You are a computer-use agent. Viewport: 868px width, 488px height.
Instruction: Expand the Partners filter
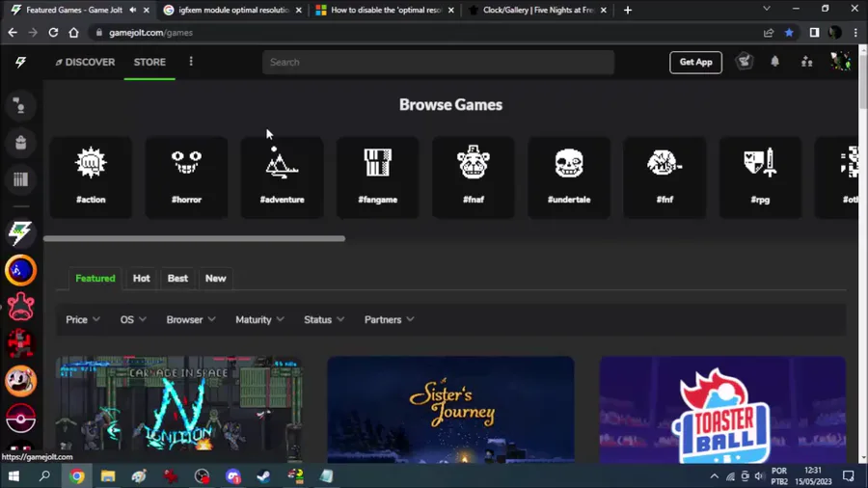click(x=389, y=320)
